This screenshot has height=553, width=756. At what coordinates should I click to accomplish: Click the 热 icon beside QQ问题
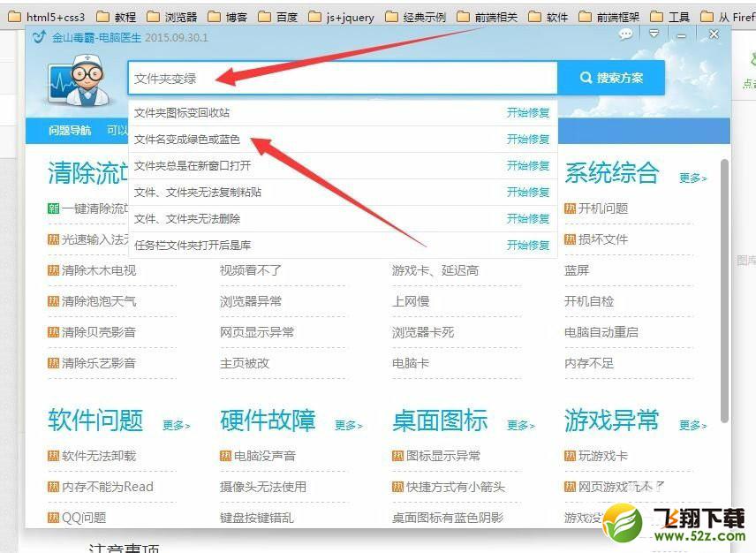54,518
